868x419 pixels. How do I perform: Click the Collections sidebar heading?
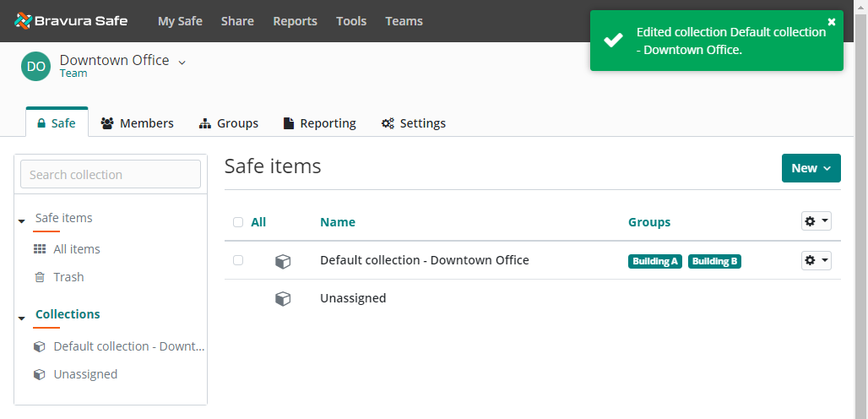(x=68, y=314)
